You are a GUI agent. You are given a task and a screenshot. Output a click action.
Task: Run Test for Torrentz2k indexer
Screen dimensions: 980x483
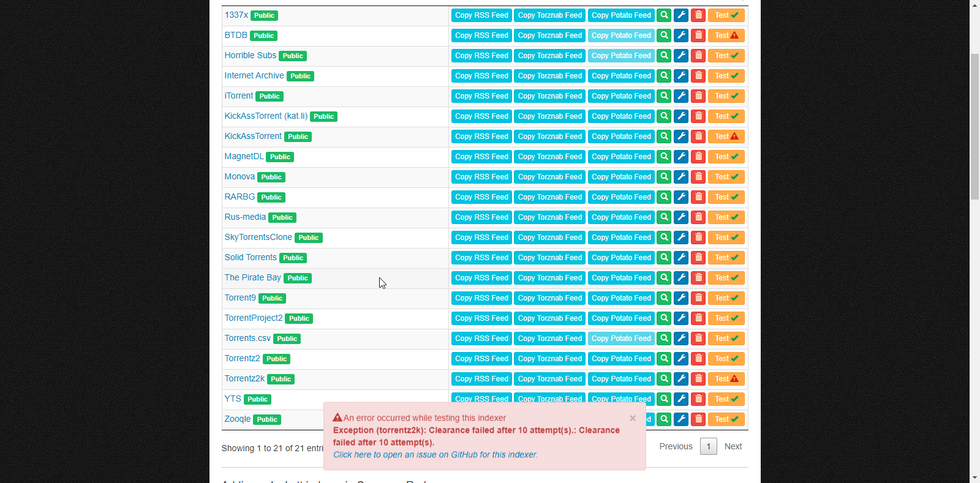point(726,379)
